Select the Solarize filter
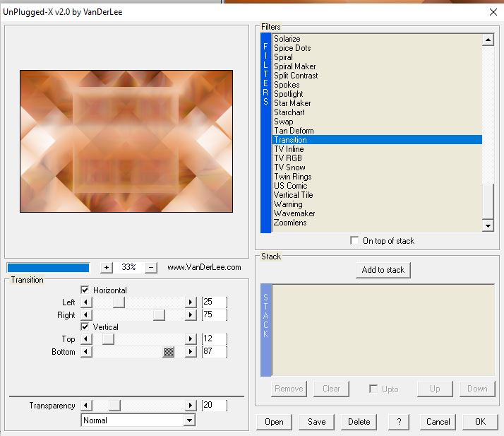Viewport: 504px width, 436px height. pyautogui.click(x=377, y=39)
